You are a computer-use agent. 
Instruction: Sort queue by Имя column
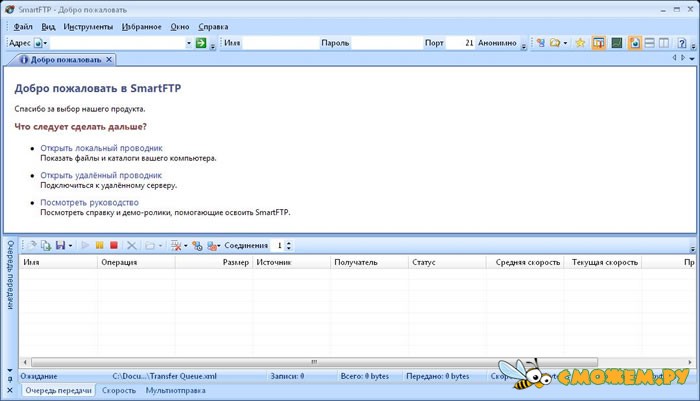[58, 262]
